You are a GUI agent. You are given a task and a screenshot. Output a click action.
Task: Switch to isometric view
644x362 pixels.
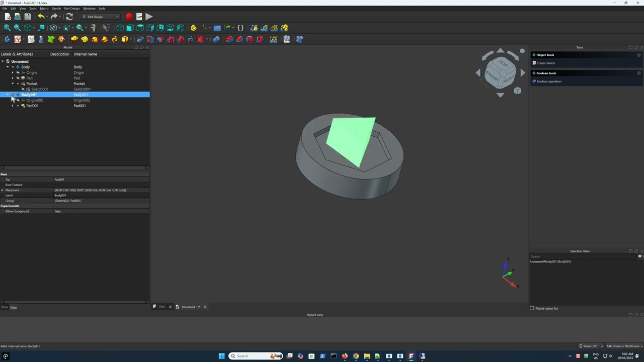(120, 28)
